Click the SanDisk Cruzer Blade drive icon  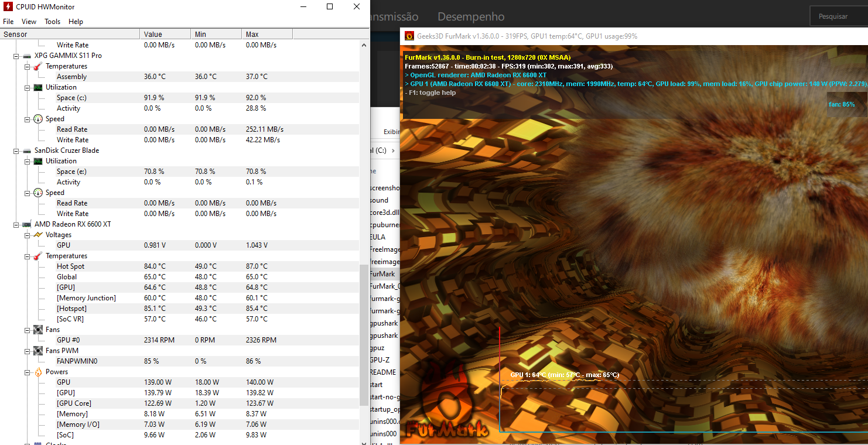pyautogui.click(x=27, y=150)
